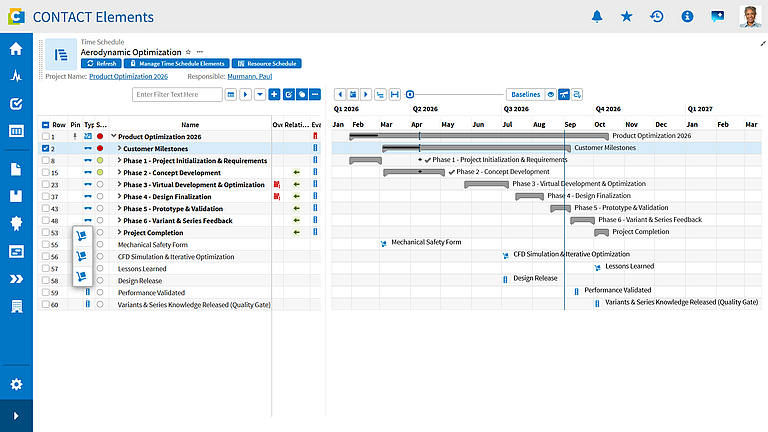Go to Home in left sidebar

(16, 48)
